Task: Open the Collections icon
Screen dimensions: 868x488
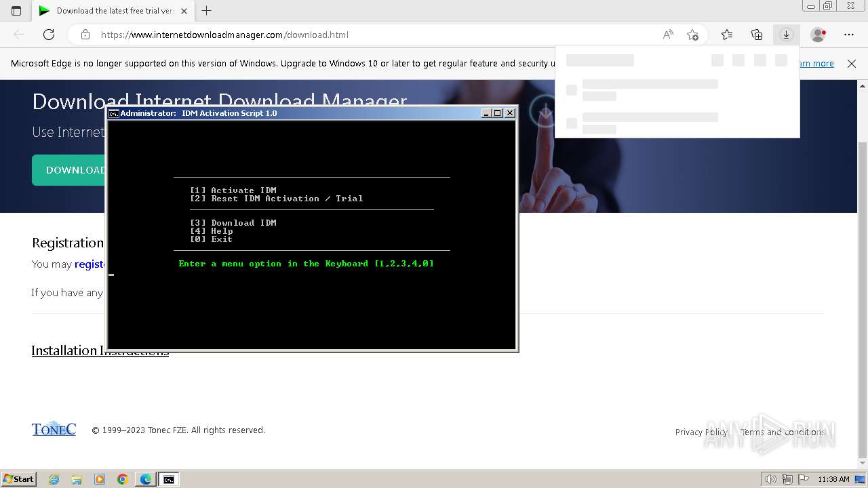Action: click(x=757, y=35)
